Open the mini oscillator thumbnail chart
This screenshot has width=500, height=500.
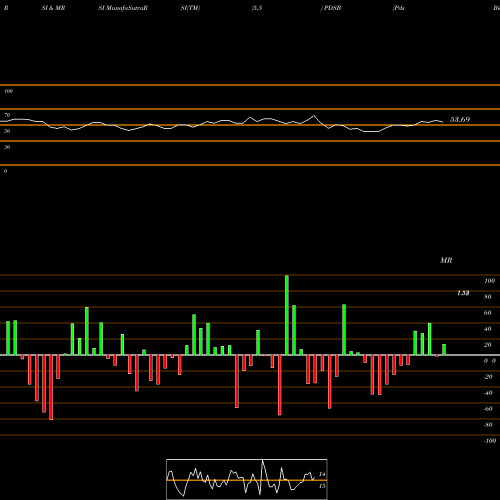click(247, 479)
